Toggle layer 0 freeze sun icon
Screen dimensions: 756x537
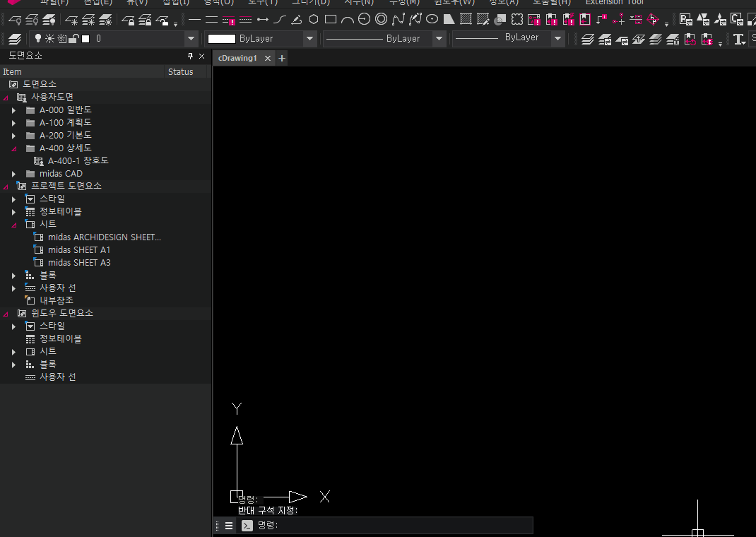click(49, 38)
